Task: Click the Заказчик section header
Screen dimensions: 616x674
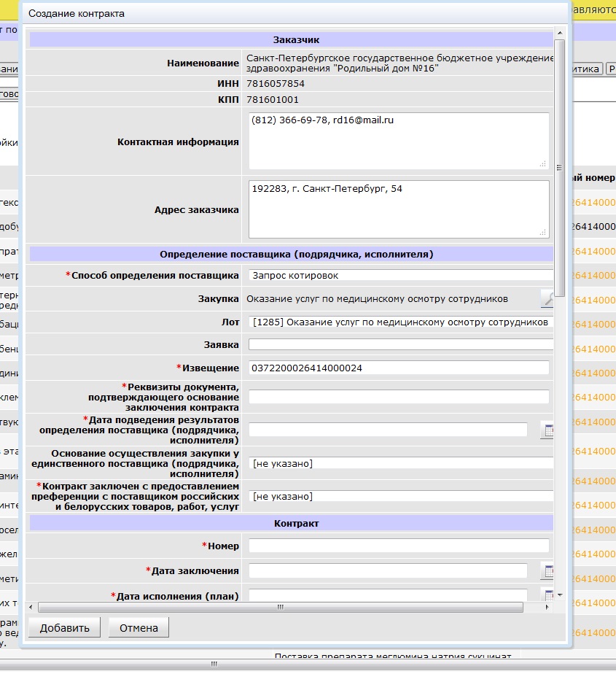Action: (x=292, y=39)
